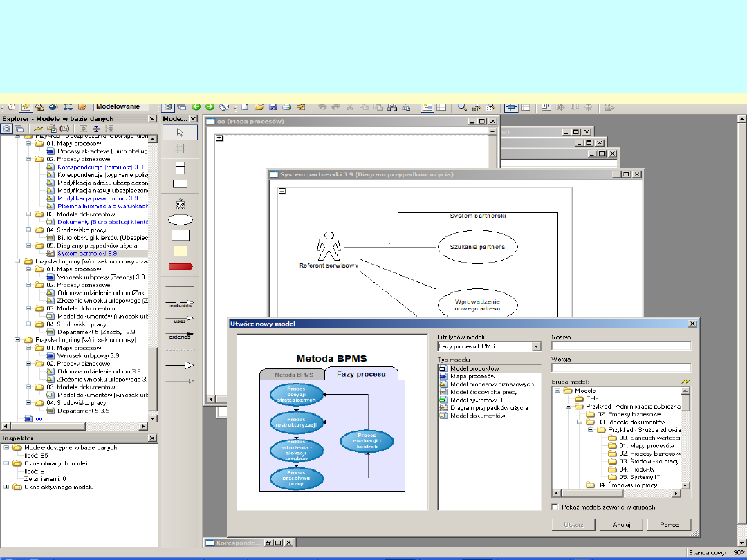Click the 'Nazwa' text input field
The image size is (747, 560).
point(620,346)
